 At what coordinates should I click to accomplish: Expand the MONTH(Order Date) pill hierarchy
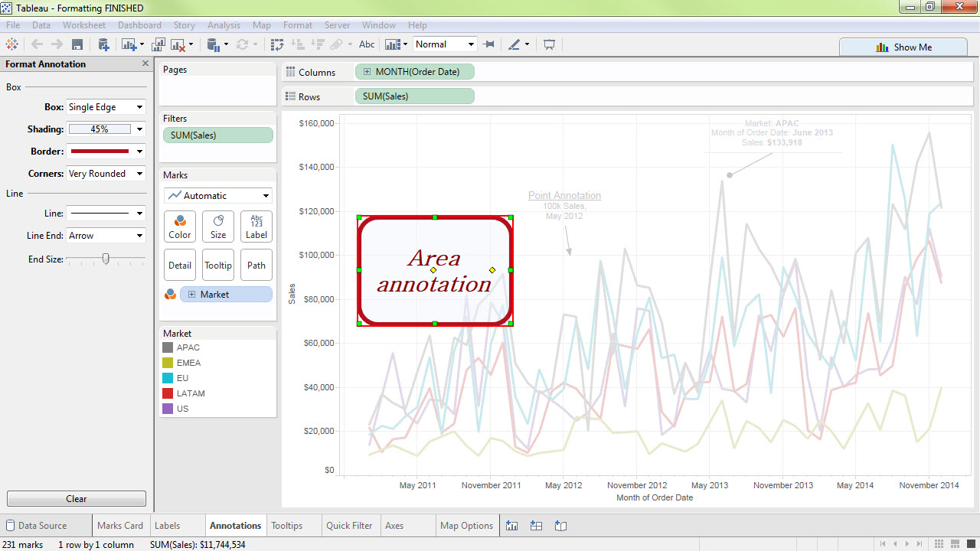(367, 72)
